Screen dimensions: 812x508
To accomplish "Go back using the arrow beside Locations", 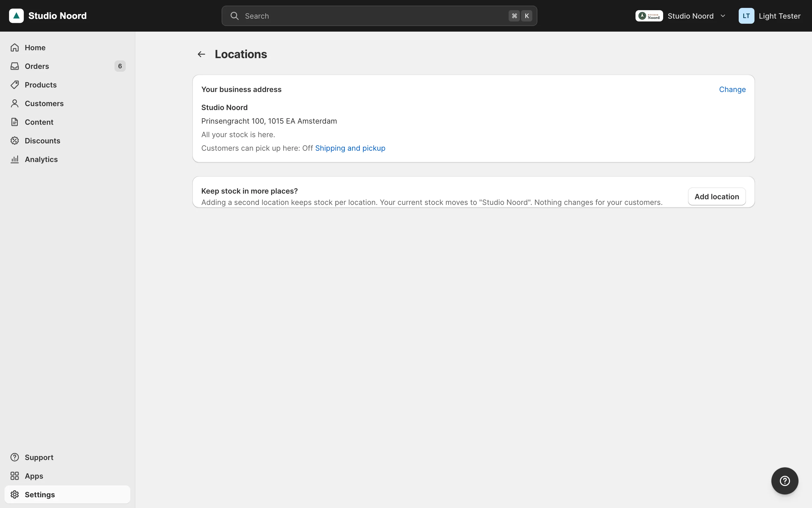I will 201,54.
